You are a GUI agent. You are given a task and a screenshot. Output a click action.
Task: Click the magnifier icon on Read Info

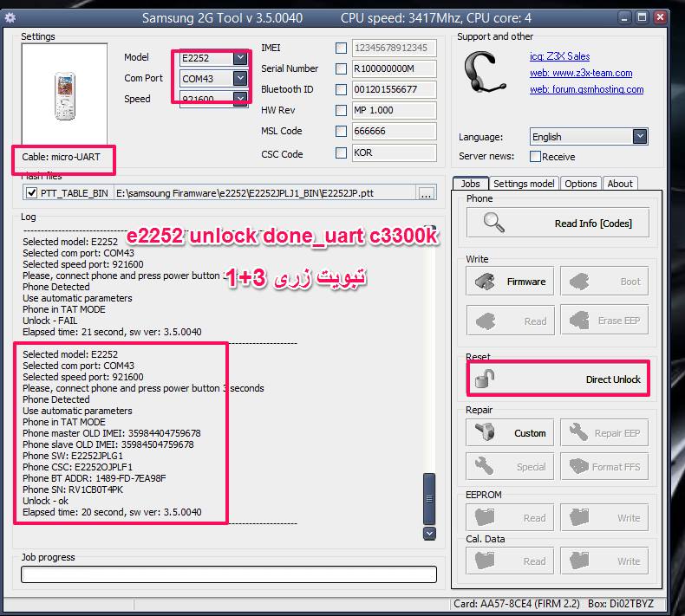click(493, 222)
